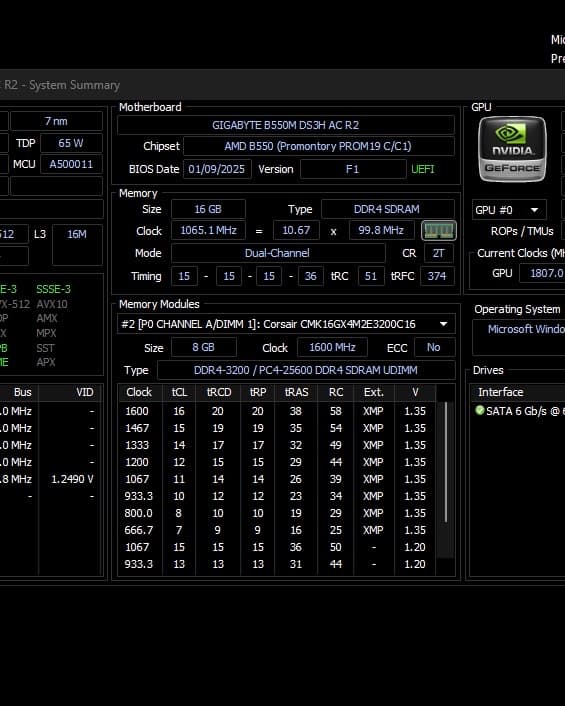This screenshot has width=565, height=706.
Task: Click the Microsoft Windows operating system field
Action: [x=519, y=339]
